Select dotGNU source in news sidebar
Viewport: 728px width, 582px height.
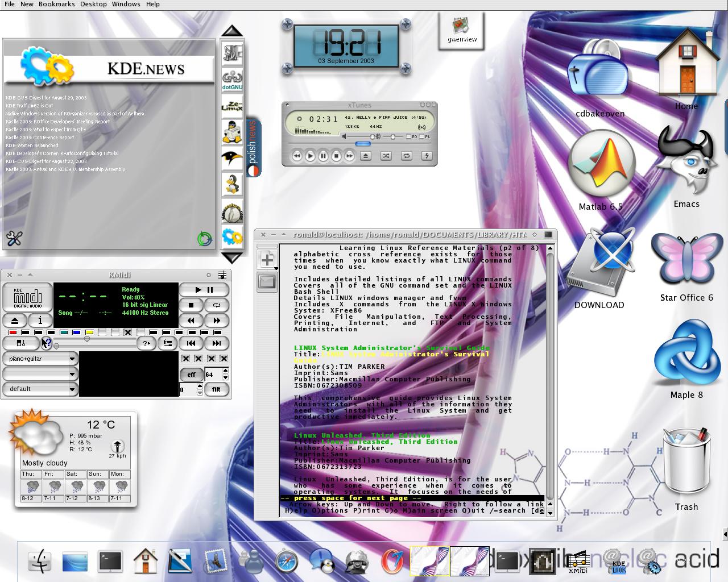tap(232, 81)
